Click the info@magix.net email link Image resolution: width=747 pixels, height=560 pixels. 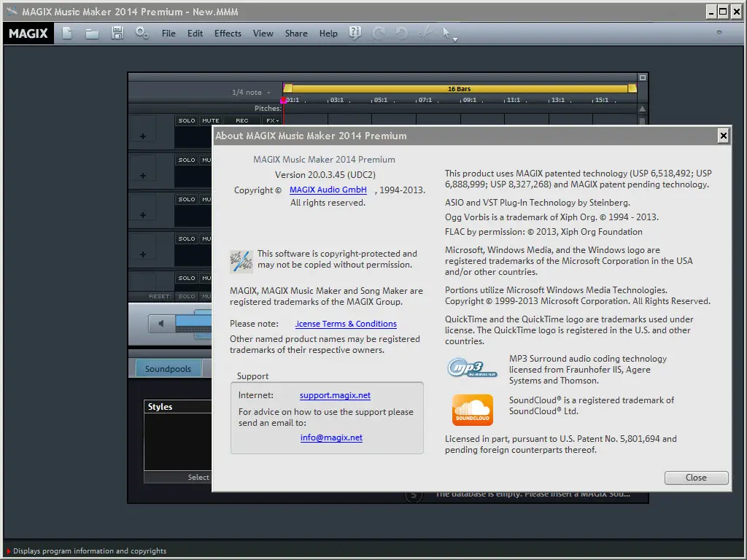pos(332,437)
